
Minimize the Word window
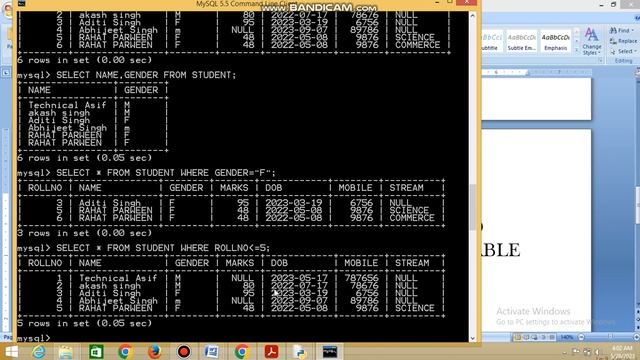pyautogui.click(x=601, y=4)
